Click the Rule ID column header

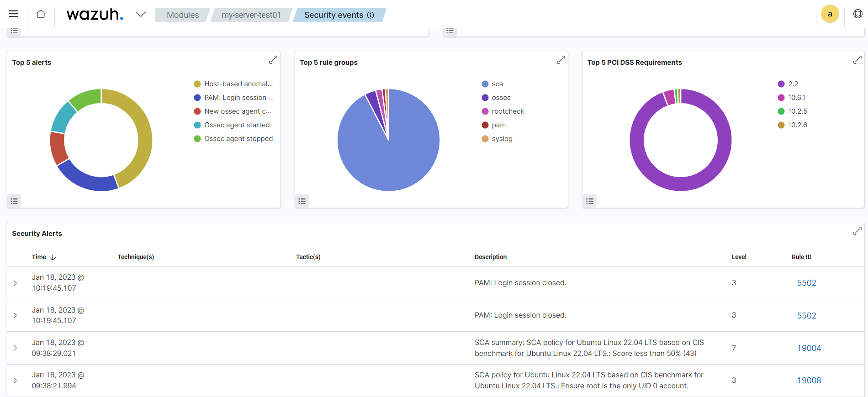click(x=801, y=257)
